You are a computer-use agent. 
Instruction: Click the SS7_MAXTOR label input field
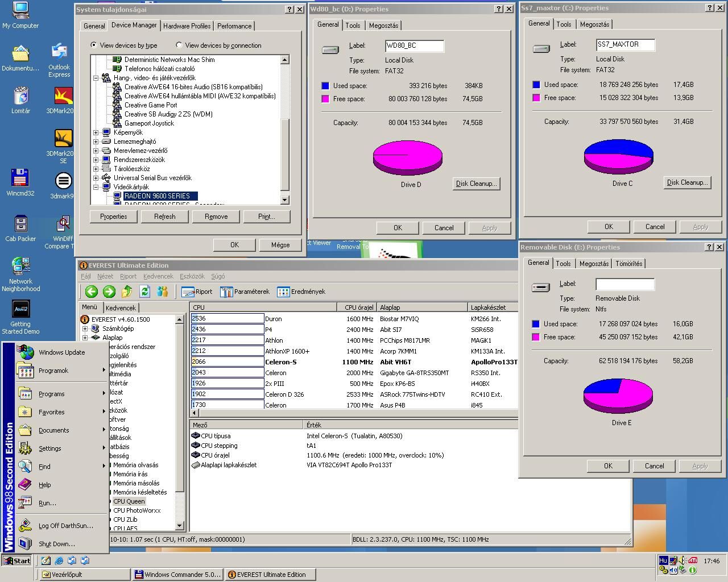[x=626, y=44]
